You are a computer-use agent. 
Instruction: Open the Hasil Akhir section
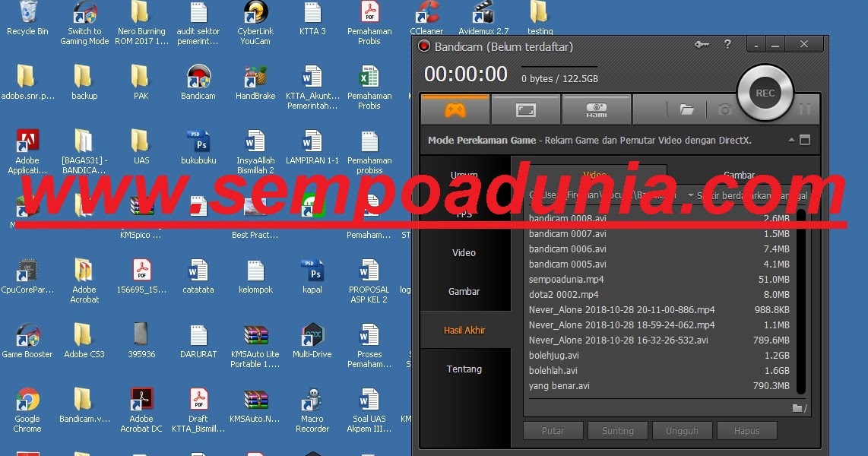tap(464, 330)
